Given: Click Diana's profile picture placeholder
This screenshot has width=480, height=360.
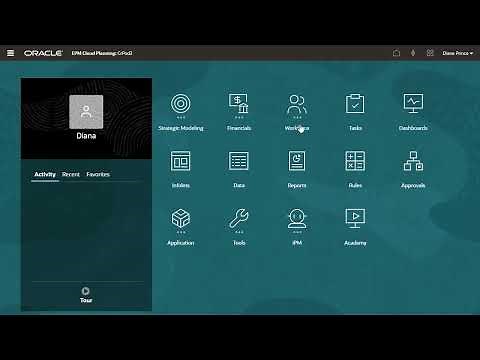Looking at the screenshot, I should point(86,112).
